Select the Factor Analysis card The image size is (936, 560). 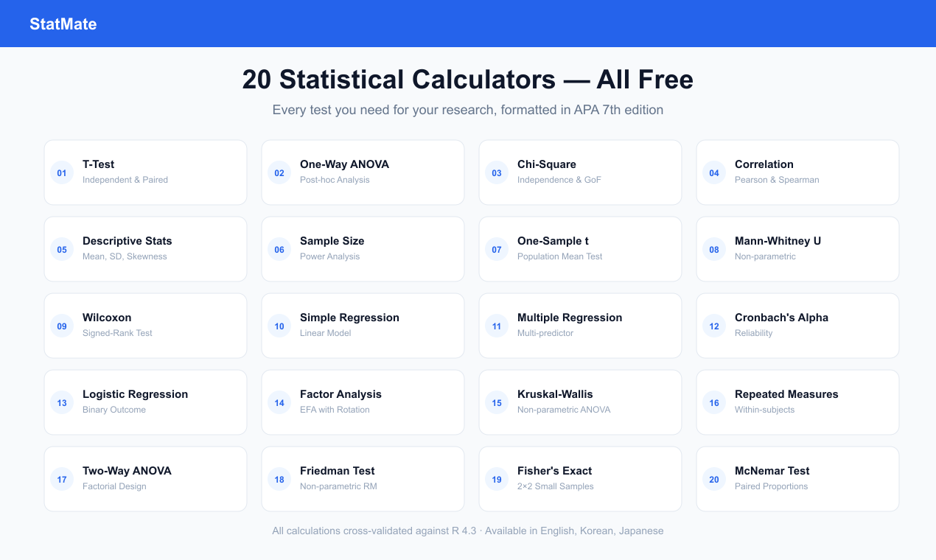point(363,402)
